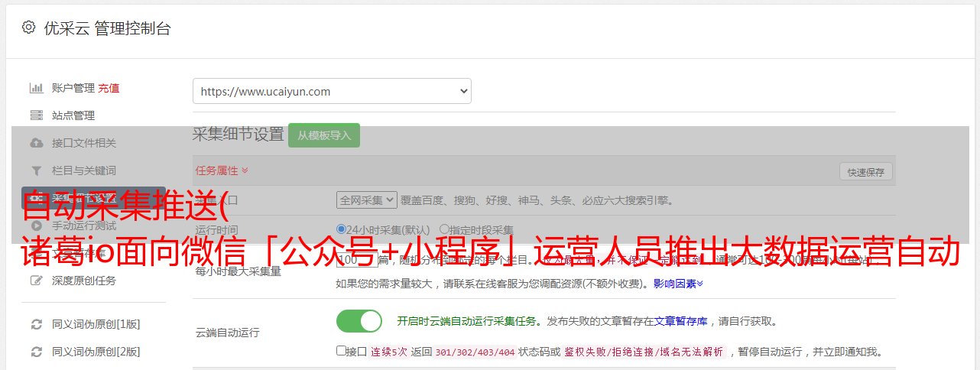
Task: Open 同义词伪原创[2版] in sidebar
Action: [x=96, y=352]
